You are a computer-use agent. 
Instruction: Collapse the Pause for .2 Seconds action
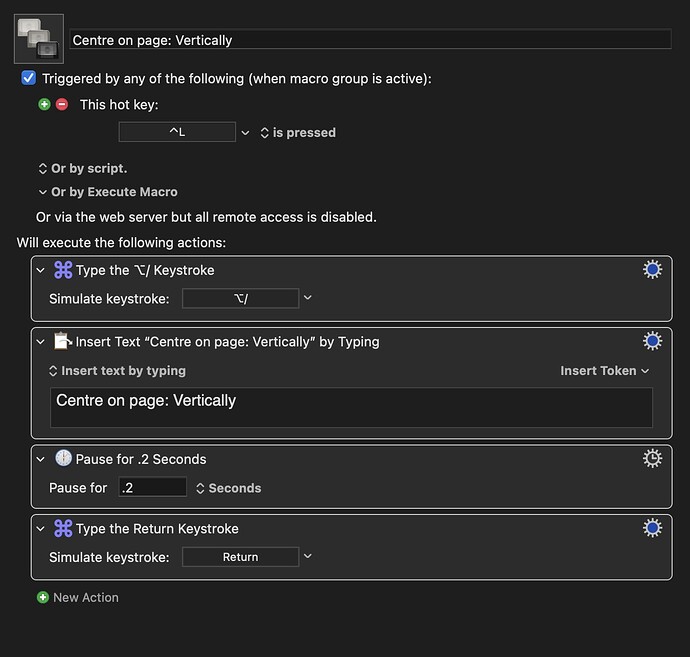[40, 459]
